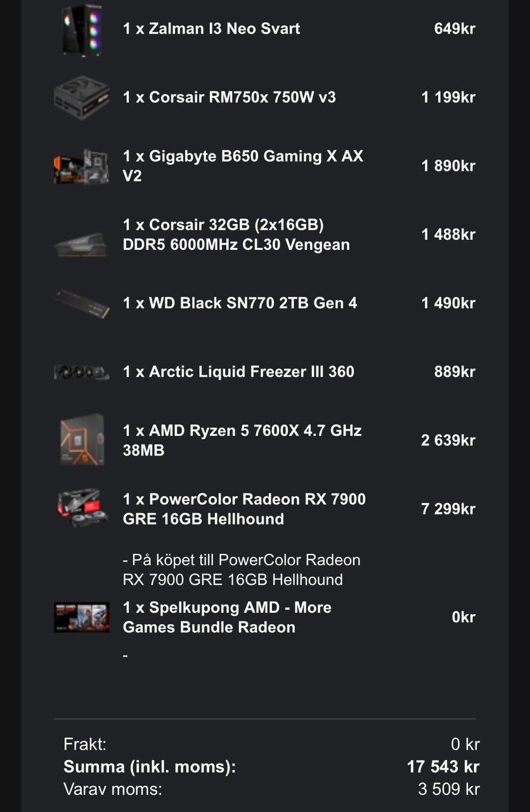Viewport: 530px width, 812px height.
Task: Click the WD Black SN770 SSD thumbnail
Action: tap(82, 303)
